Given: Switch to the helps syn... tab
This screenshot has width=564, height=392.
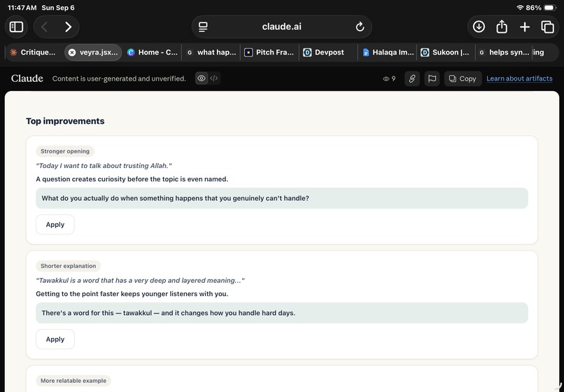Looking at the screenshot, I should [x=505, y=52].
